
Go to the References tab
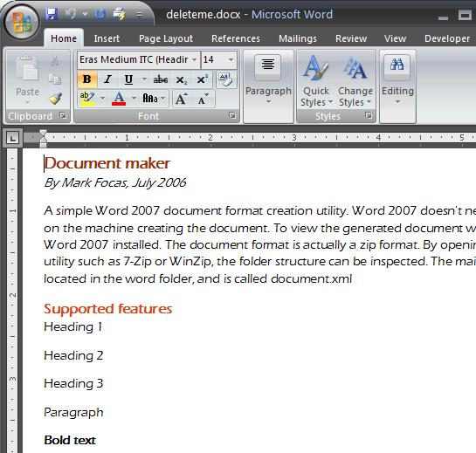point(236,38)
